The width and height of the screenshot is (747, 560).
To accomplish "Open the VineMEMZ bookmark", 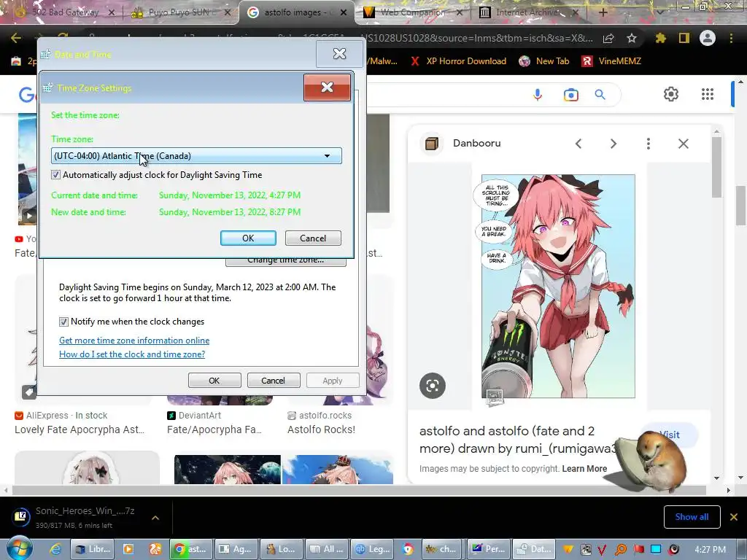I will click(612, 61).
